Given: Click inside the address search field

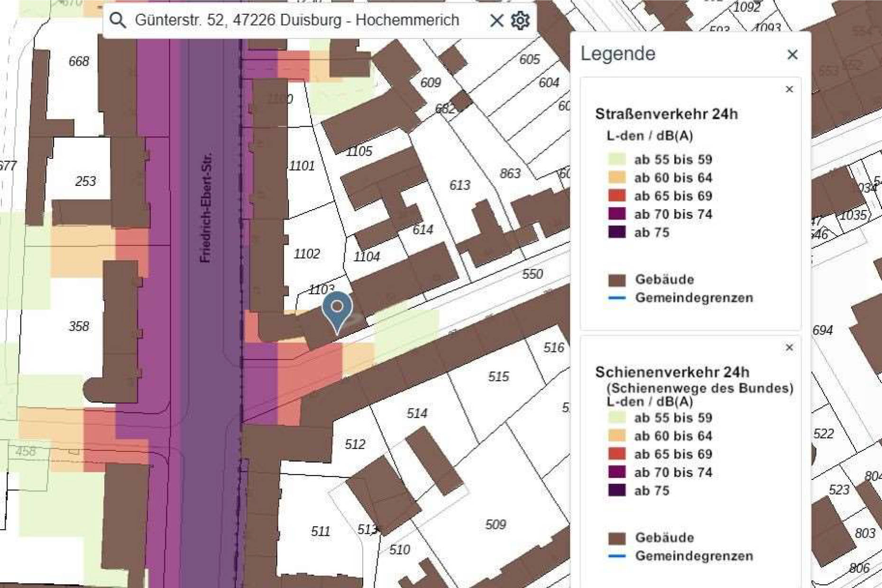Looking at the screenshot, I should (294, 20).
